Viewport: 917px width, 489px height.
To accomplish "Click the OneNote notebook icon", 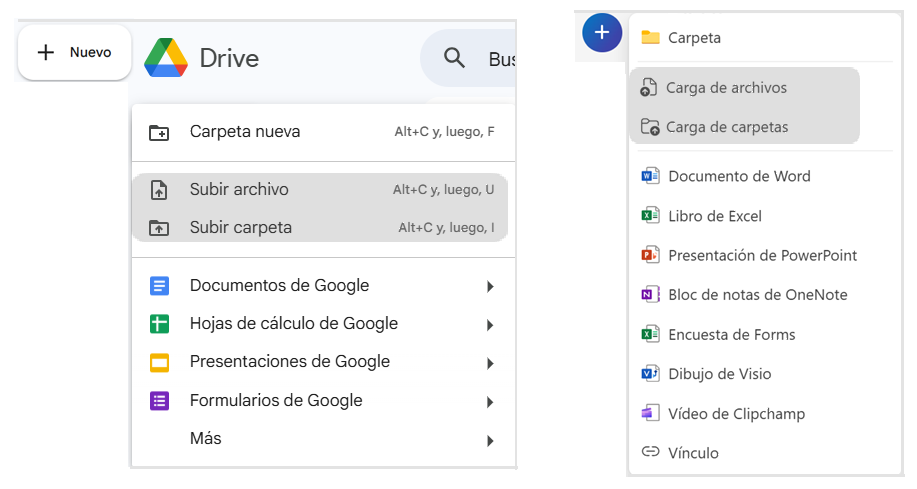I will click(x=650, y=295).
